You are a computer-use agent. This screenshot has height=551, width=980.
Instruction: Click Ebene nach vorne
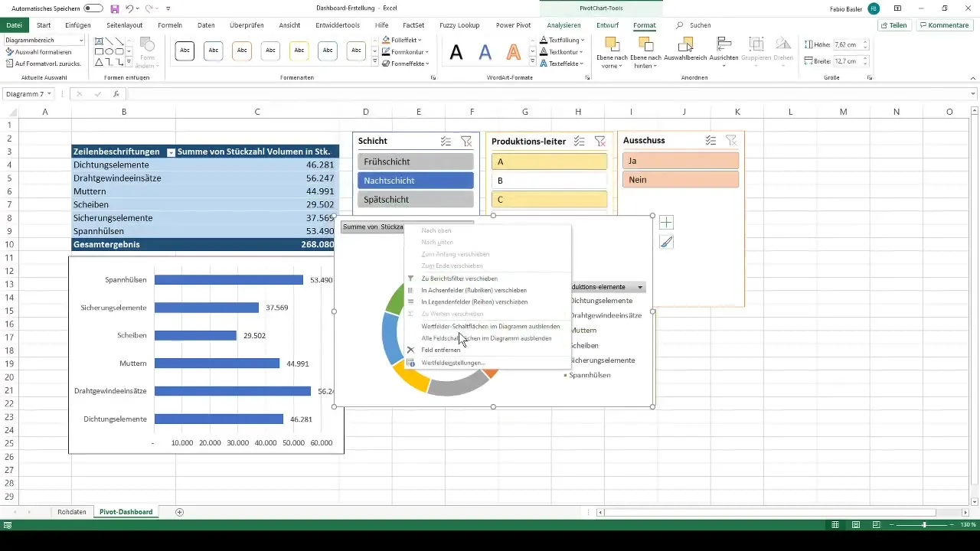tap(612, 51)
